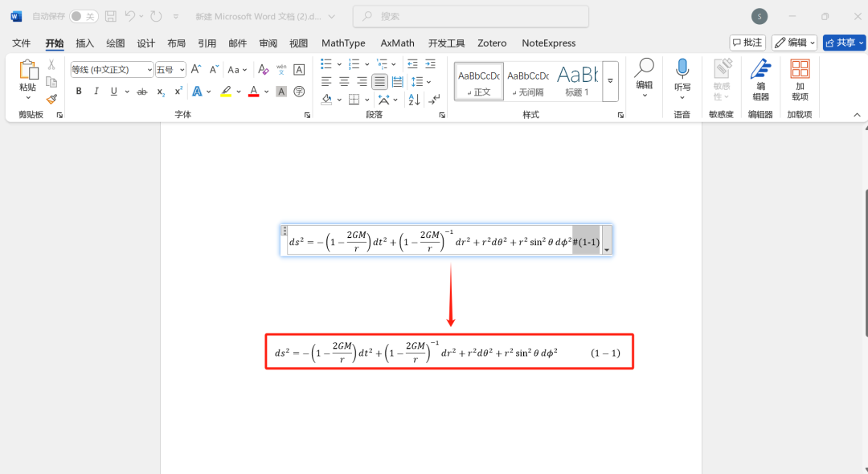Click the strikethrough text icon
The height and width of the screenshot is (474, 868).
click(x=141, y=92)
